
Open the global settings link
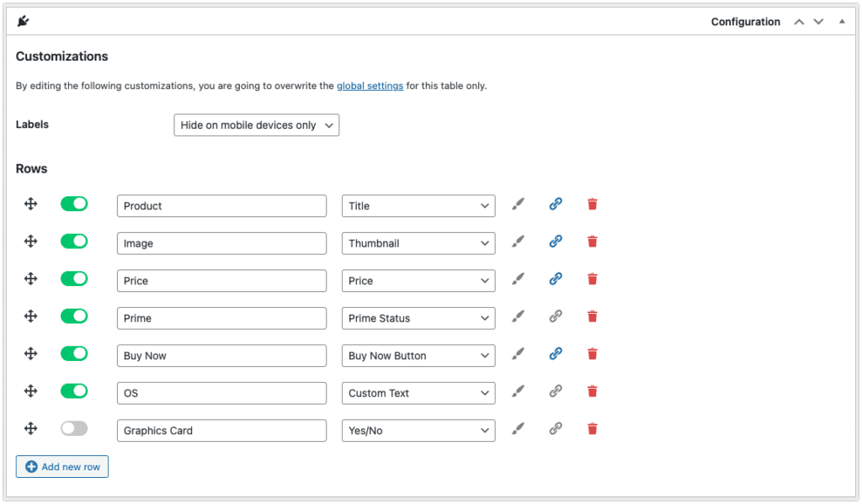[370, 86]
